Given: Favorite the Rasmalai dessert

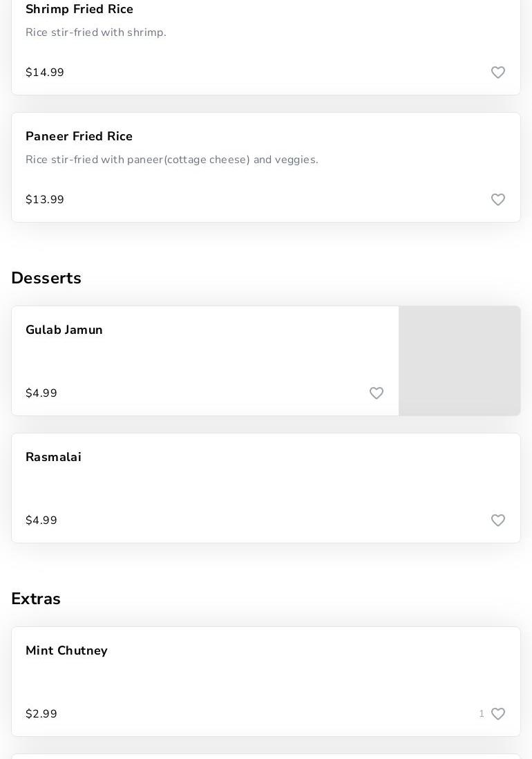Looking at the screenshot, I should [498, 521].
